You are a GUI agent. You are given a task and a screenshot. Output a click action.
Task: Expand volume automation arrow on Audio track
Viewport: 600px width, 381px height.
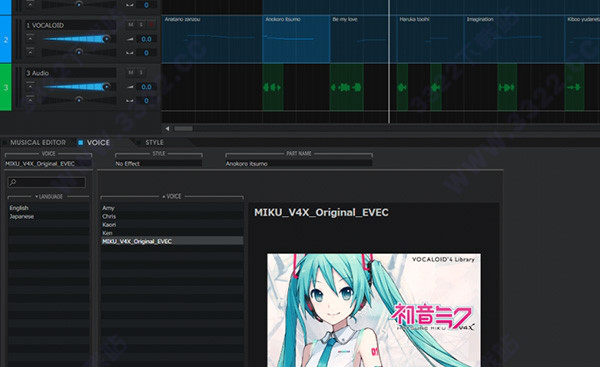pos(30,86)
